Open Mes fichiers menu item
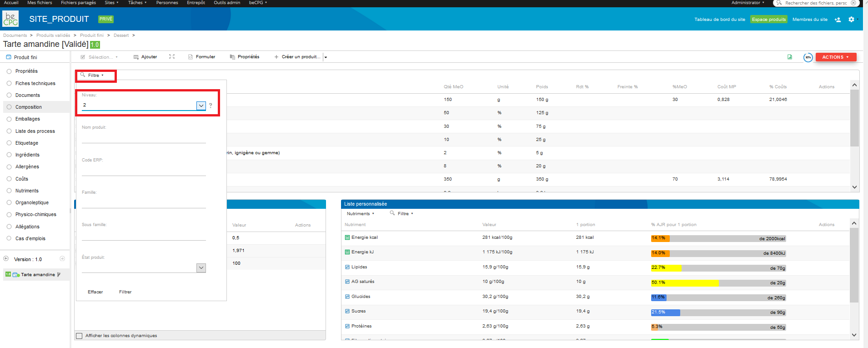Screen dimensions: 868x348 click(x=40, y=3)
